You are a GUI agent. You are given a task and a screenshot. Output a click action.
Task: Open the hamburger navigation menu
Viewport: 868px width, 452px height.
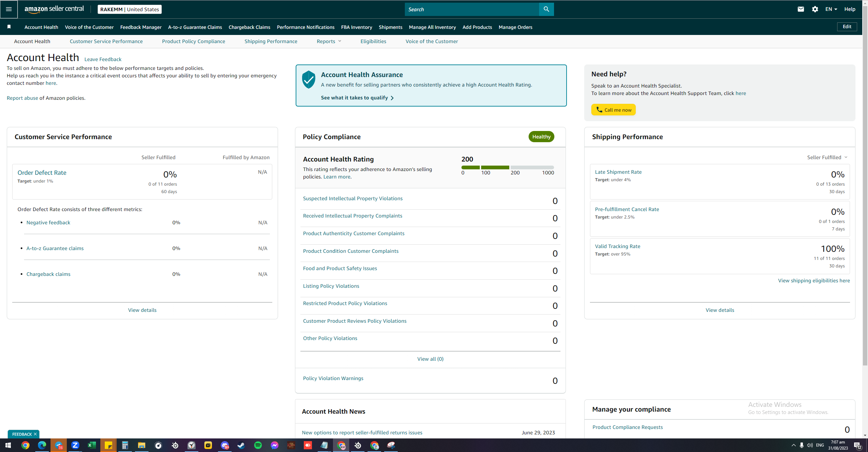(9, 9)
